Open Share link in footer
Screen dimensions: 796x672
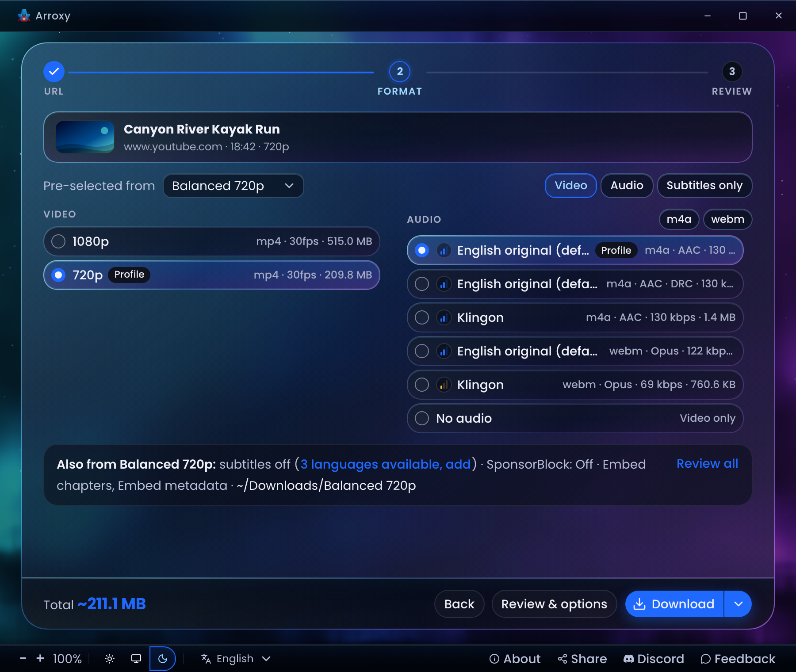point(582,659)
